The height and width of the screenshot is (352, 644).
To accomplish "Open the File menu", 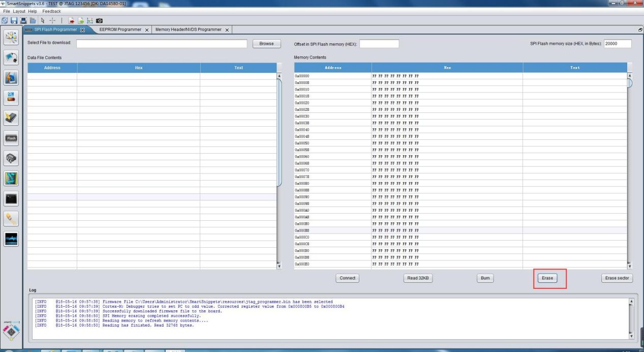I will [7, 11].
